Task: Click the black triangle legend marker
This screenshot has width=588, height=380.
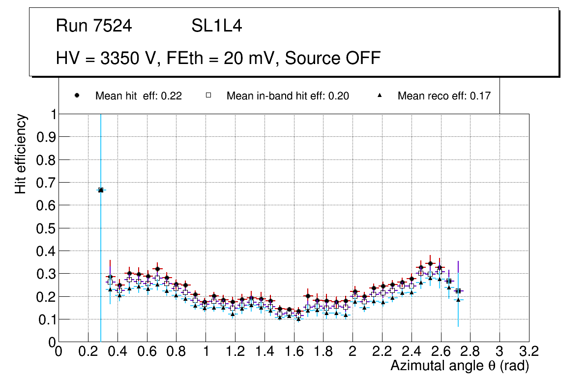Action: tap(380, 96)
